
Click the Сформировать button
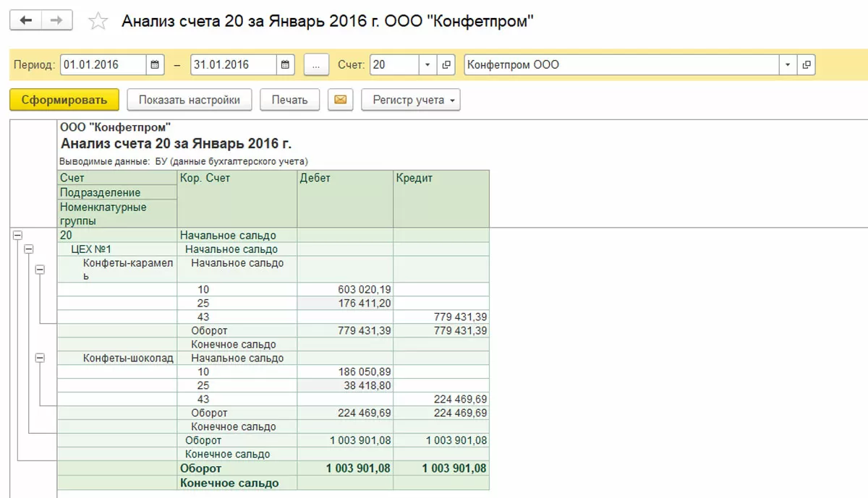coord(64,100)
